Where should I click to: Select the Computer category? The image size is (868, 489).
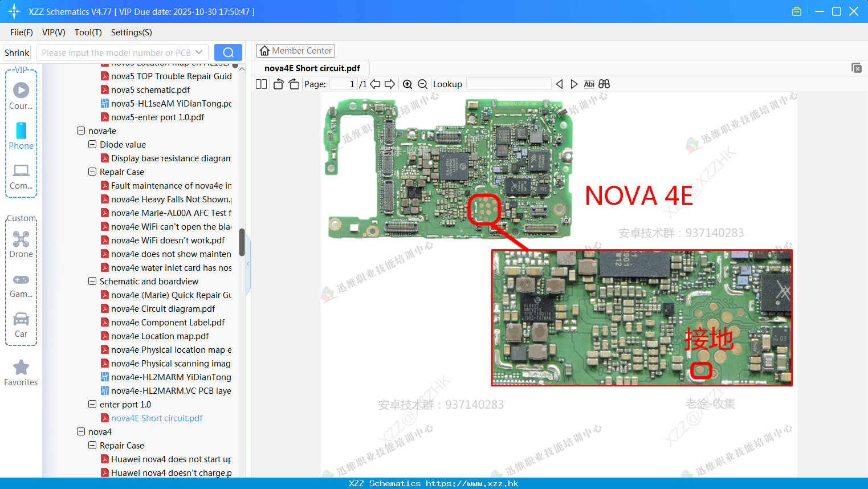click(x=21, y=177)
